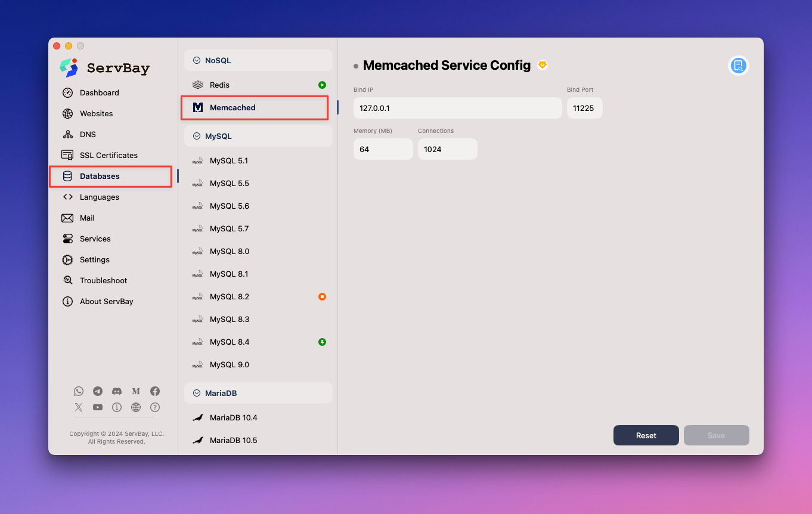Open the Websites globe icon
The height and width of the screenshot is (514, 812).
point(67,113)
